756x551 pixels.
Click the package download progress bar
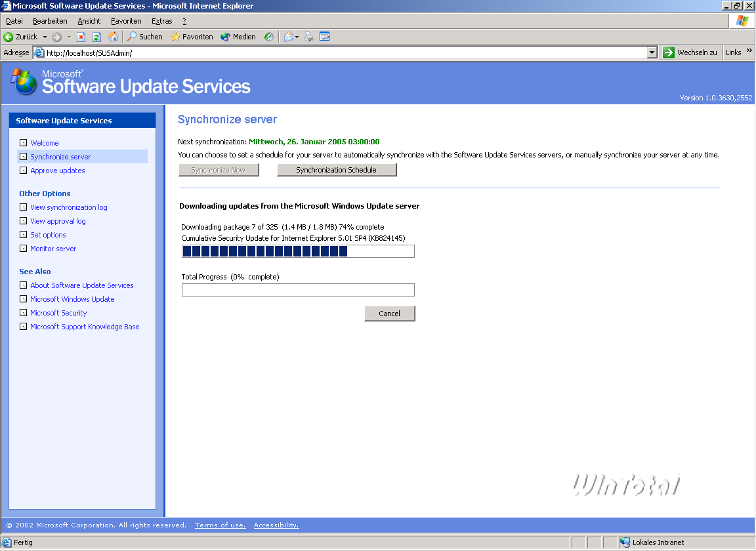(298, 251)
